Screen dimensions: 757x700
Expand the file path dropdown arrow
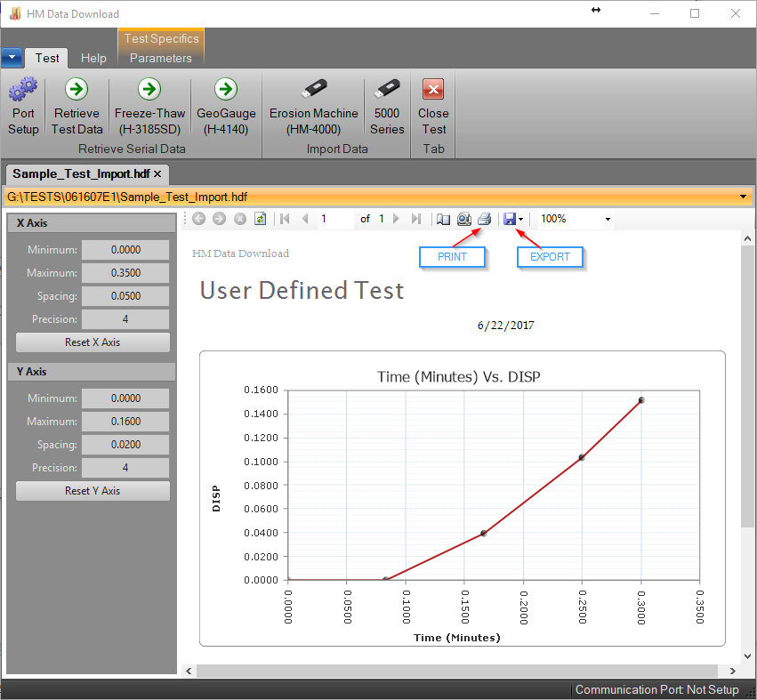coord(743,197)
